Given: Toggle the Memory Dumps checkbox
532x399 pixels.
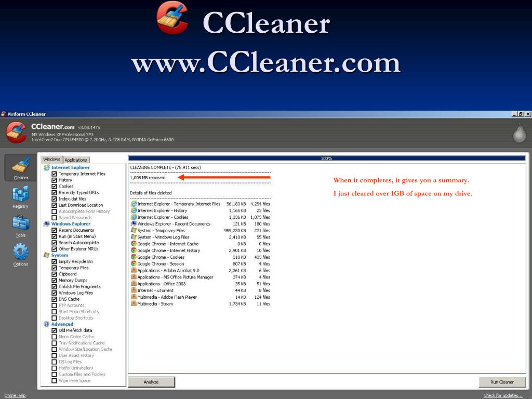Looking at the screenshot, I should (x=54, y=280).
